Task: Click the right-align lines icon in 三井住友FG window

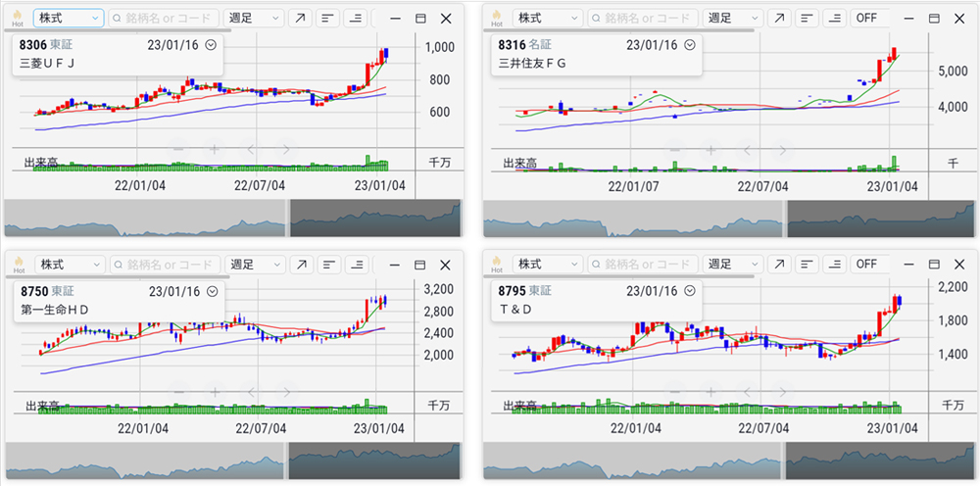Action: click(x=834, y=18)
